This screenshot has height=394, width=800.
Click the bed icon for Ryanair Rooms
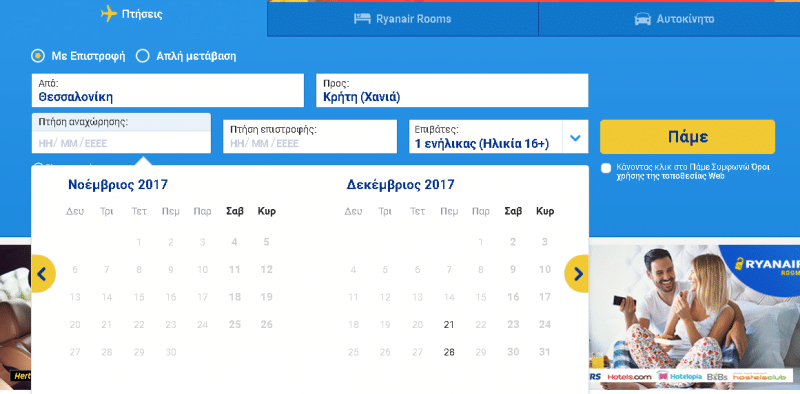pos(362,19)
